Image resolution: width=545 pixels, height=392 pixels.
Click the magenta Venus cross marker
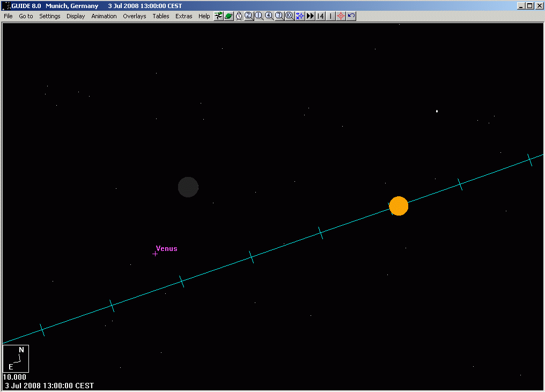(155, 254)
